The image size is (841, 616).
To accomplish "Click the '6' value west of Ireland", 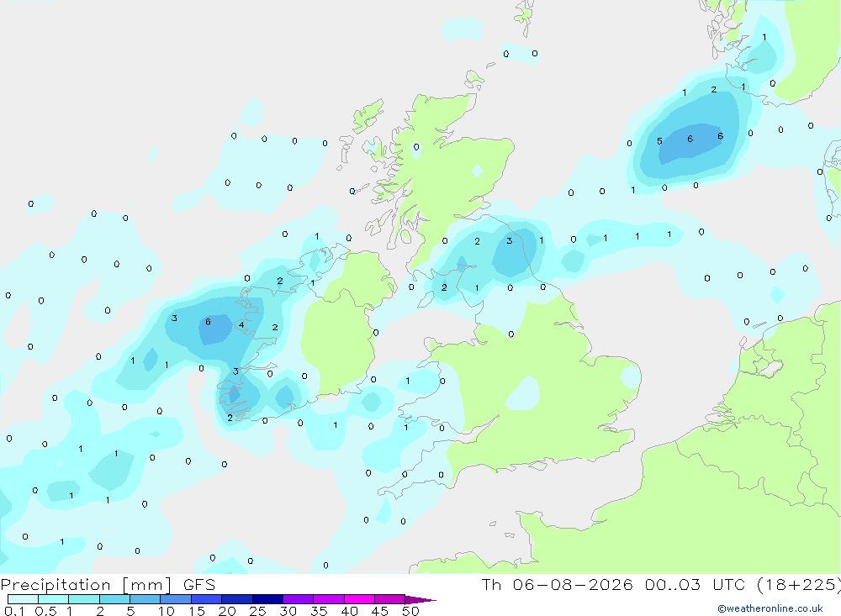I will pos(208,322).
